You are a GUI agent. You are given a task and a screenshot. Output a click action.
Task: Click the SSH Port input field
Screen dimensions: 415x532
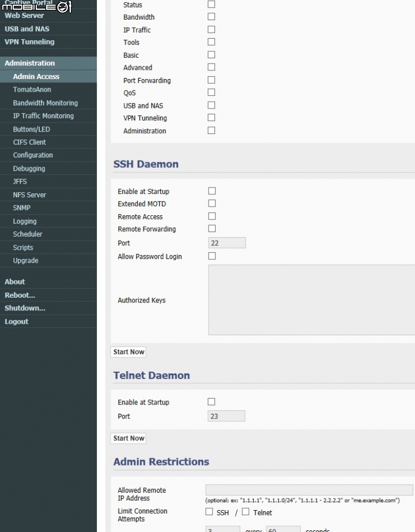pyautogui.click(x=227, y=243)
